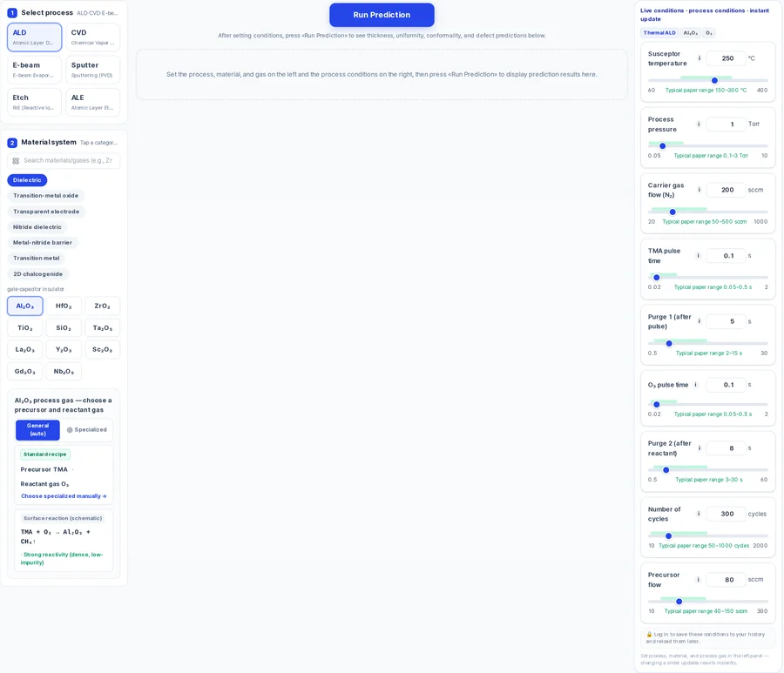
Task: Select the Sputter process option
Action: tap(92, 70)
